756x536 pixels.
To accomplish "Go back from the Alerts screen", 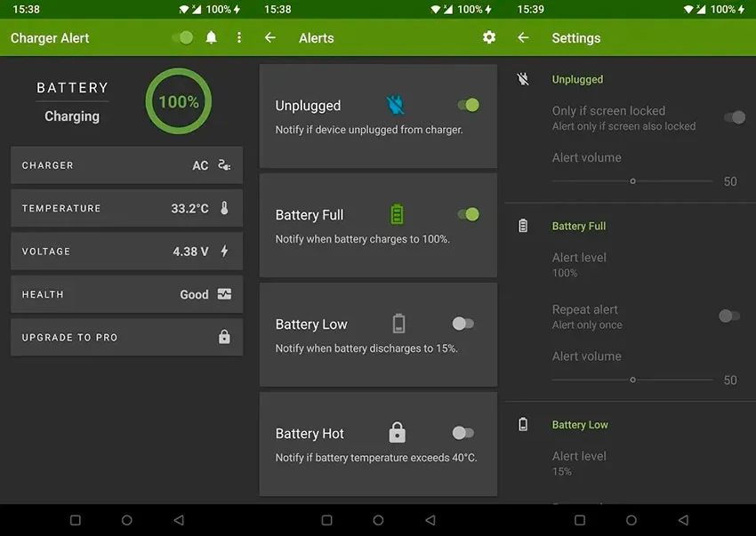I will (x=270, y=37).
